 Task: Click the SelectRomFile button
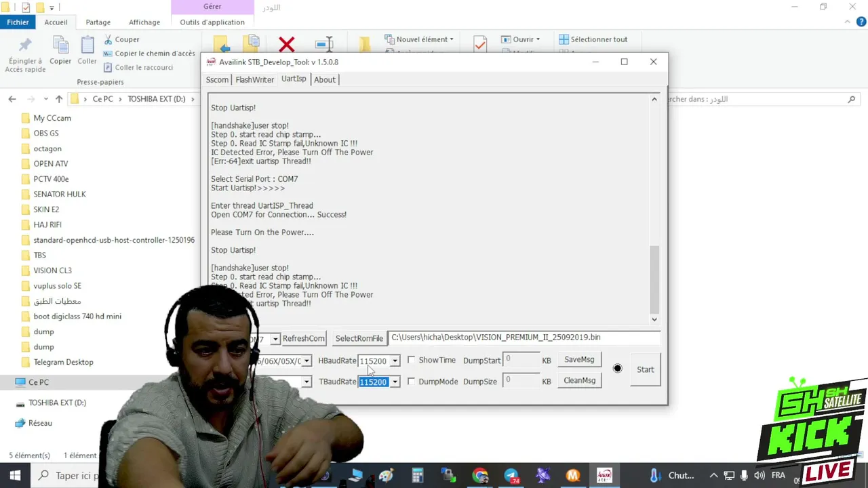359,338
